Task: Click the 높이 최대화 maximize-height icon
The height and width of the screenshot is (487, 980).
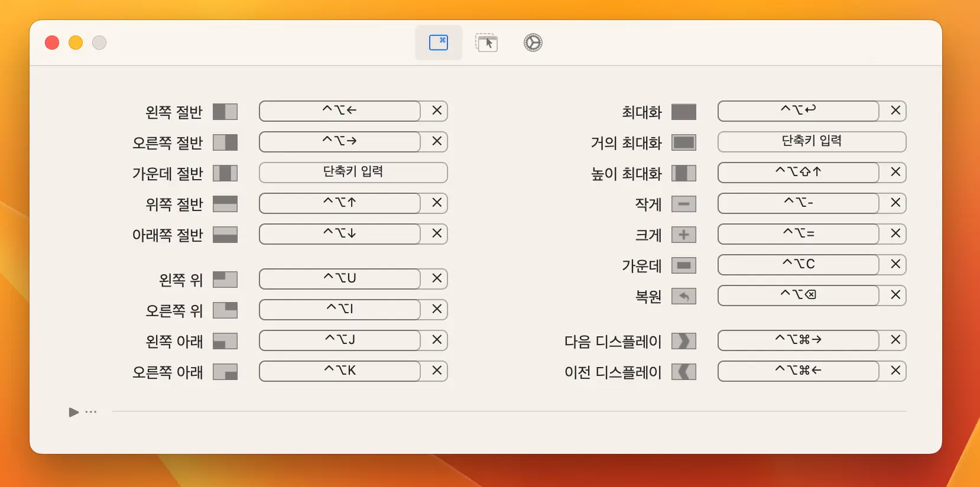Action: coord(684,173)
